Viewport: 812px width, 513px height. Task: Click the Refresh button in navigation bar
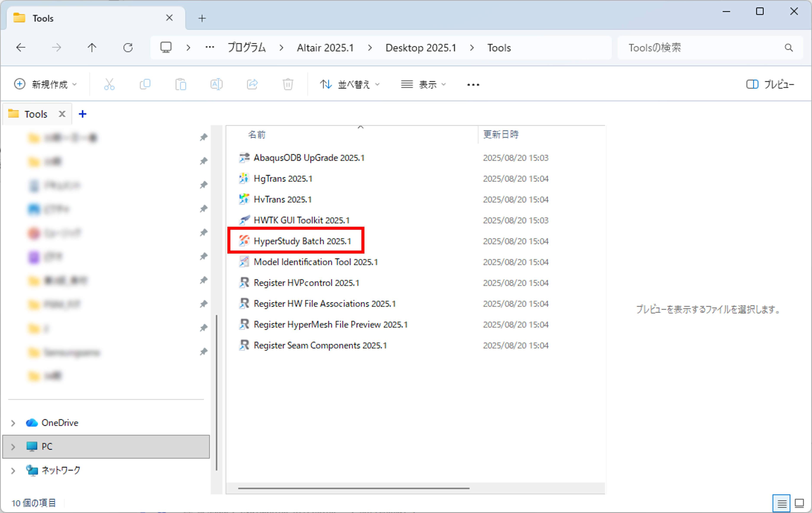tap(128, 48)
